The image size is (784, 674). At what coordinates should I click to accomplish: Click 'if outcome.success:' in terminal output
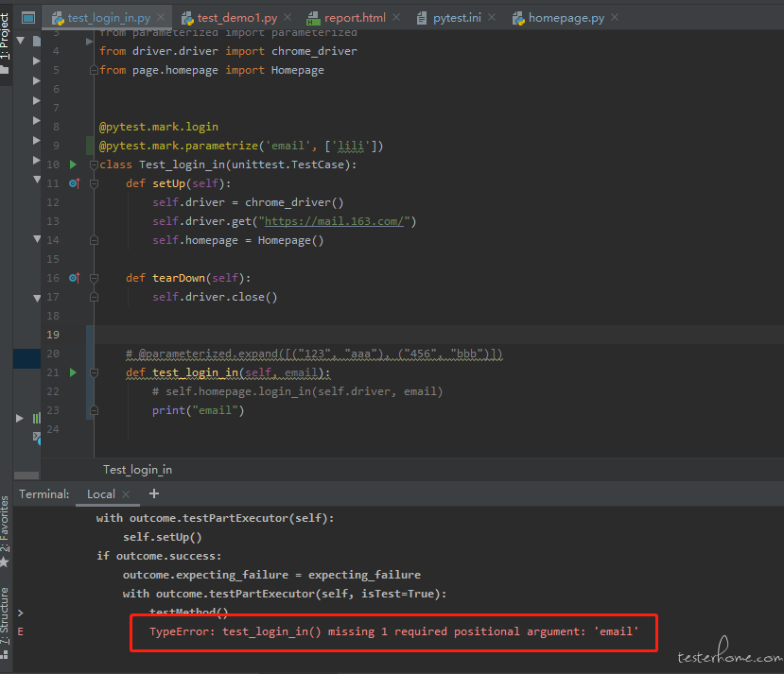click(x=159, y=556)
